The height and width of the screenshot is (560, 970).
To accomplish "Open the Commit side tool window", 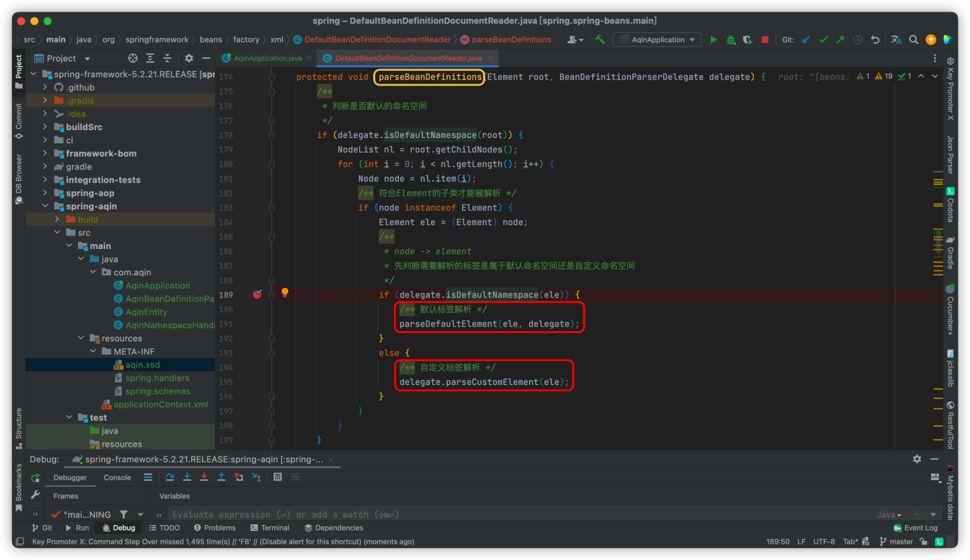I will [19, 122].
